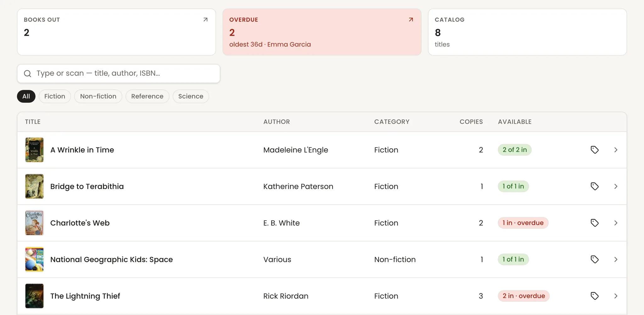Click tag icon for The Lightning Thief

pos(594,296)
